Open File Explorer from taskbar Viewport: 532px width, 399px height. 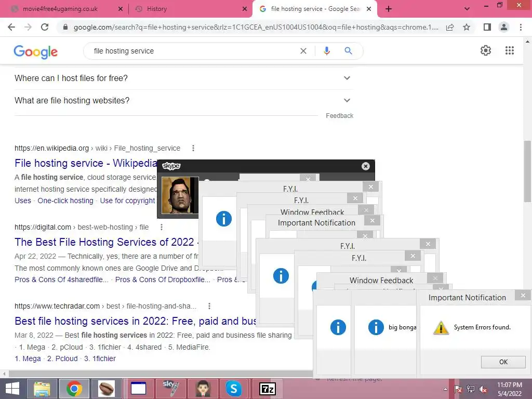tap(42, 389)
